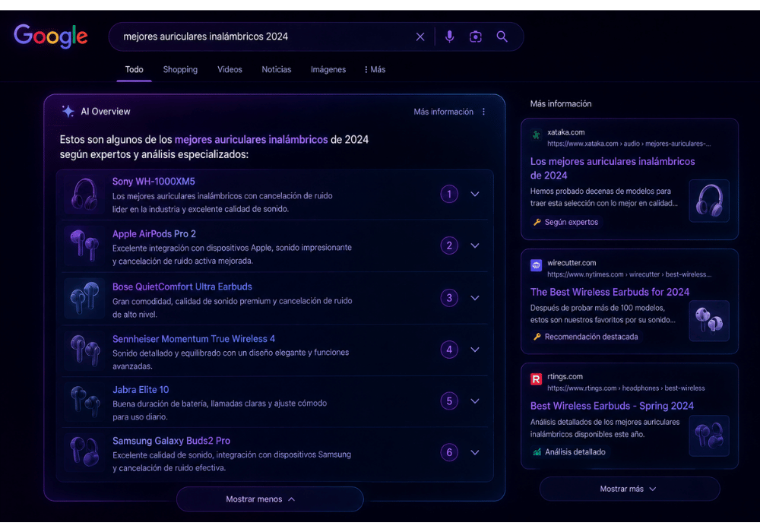Viewport: 760px width, 532px height.
Task: Expand the Apple AirPods Pro 2 chevron
Action: coord(475,245)
